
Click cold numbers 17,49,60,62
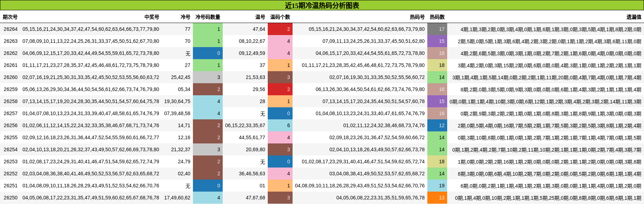(177, 198)
